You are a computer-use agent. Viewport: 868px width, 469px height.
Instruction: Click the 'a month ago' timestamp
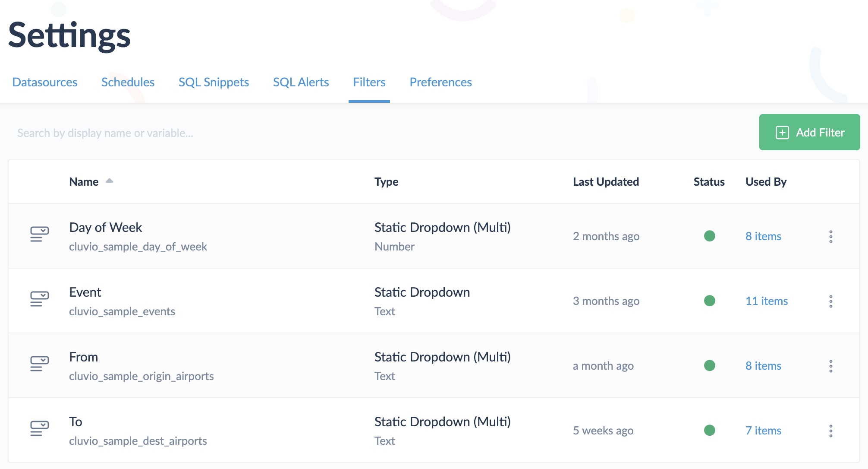pyautogui.click(x=603, y=366)
